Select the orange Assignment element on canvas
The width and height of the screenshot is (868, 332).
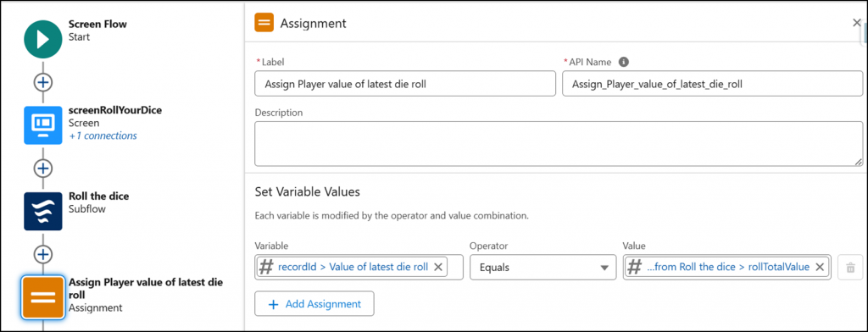point(43,297)
